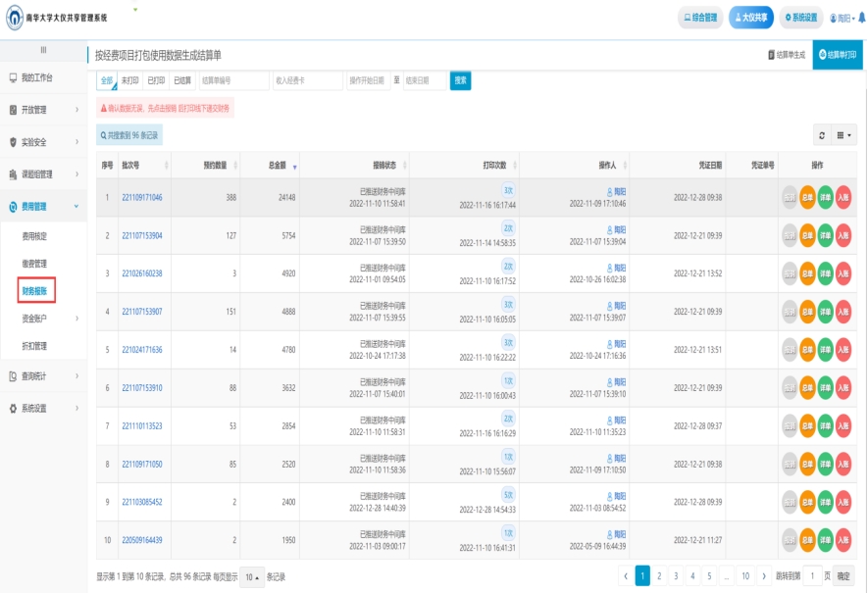Open 缴费管理 in the sidebar
868x593 pixels.
coord(34,264)
